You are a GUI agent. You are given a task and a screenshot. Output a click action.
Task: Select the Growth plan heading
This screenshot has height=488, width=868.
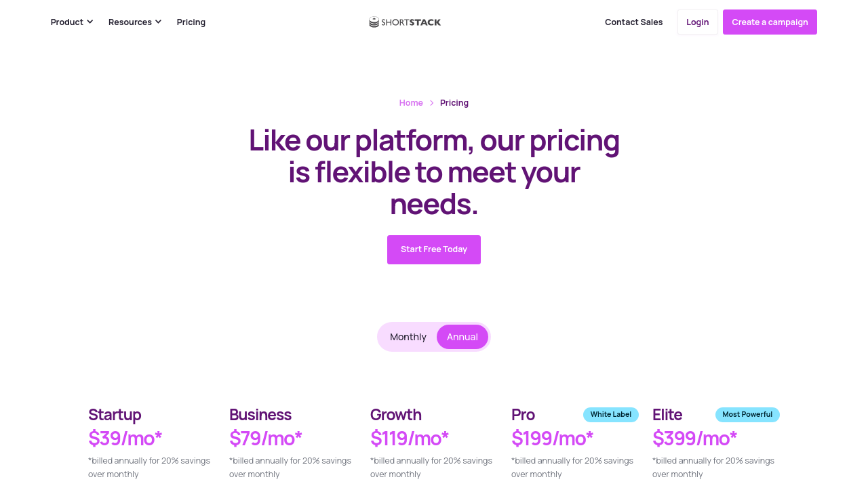(396, 415)
